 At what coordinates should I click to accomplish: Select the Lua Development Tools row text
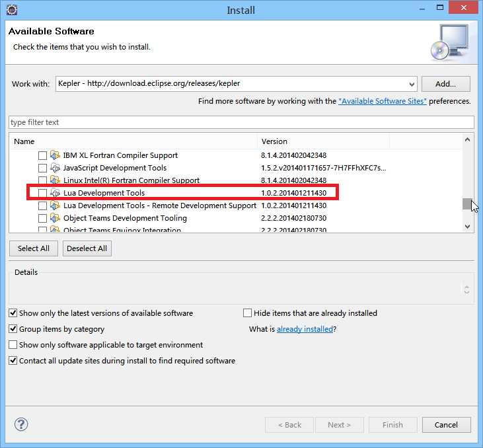[104, 193]
